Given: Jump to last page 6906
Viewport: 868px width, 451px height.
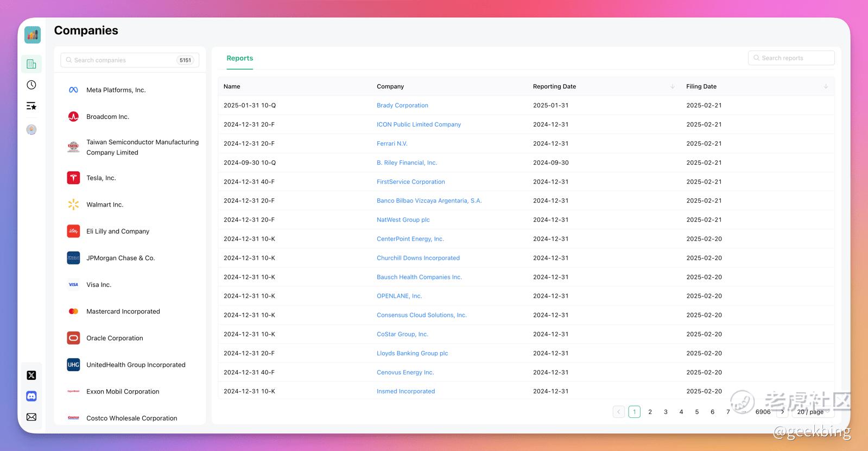Looking at the screenshot, I should pyautogui.click(x=763, y=412).
